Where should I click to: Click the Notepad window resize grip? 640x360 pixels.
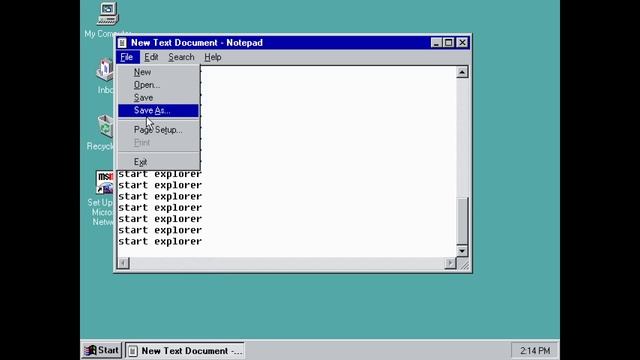click(464, 264)
